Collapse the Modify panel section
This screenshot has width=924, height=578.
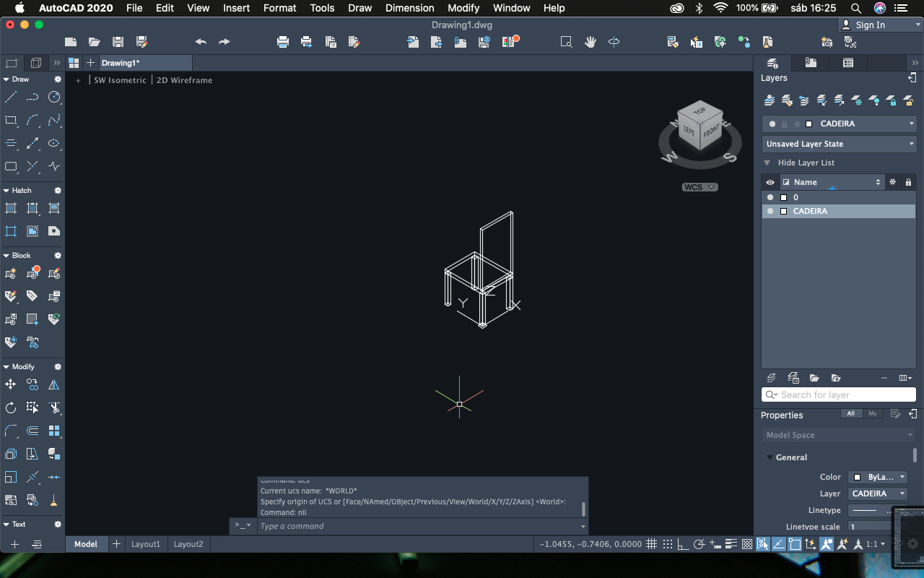(6, 367)
